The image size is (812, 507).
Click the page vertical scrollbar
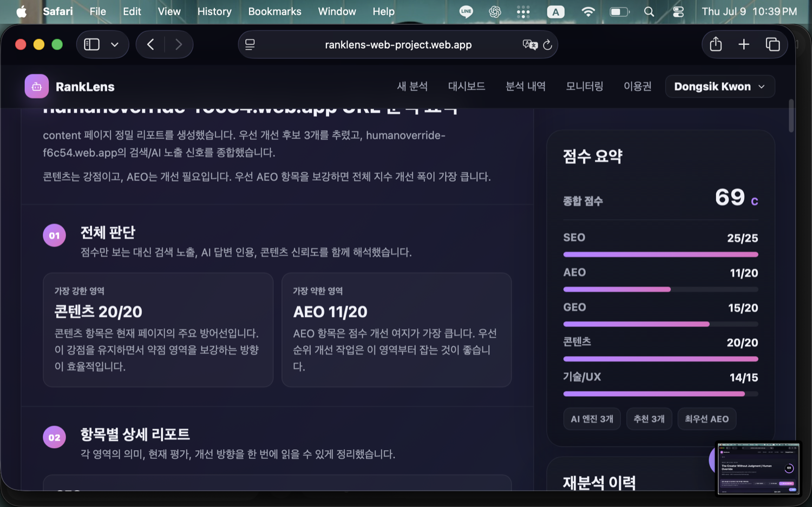click(791, 116)
